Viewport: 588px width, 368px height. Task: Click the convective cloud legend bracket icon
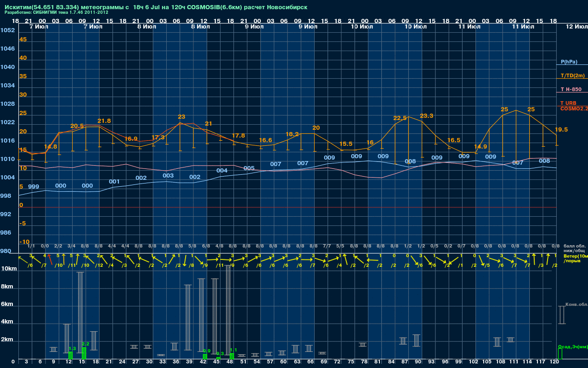(561, 315)
